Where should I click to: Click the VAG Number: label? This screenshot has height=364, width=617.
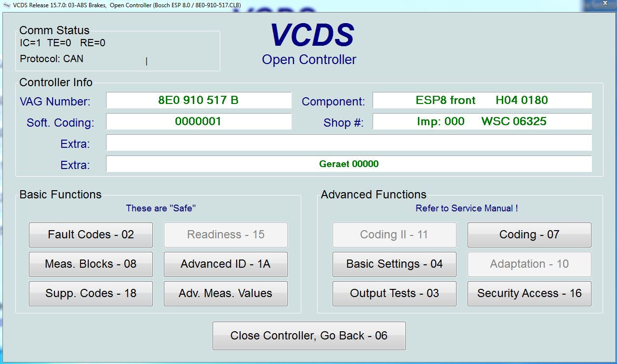click(55, 102)
